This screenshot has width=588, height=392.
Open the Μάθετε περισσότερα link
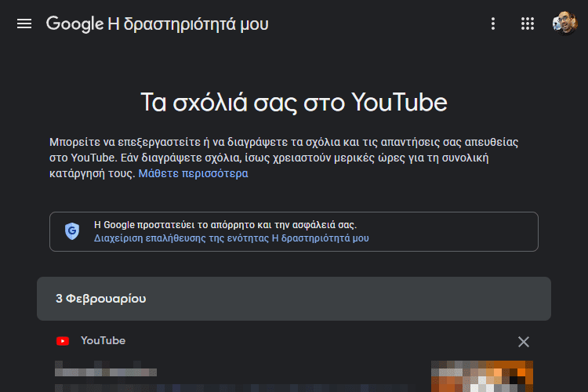click(193, 173)
